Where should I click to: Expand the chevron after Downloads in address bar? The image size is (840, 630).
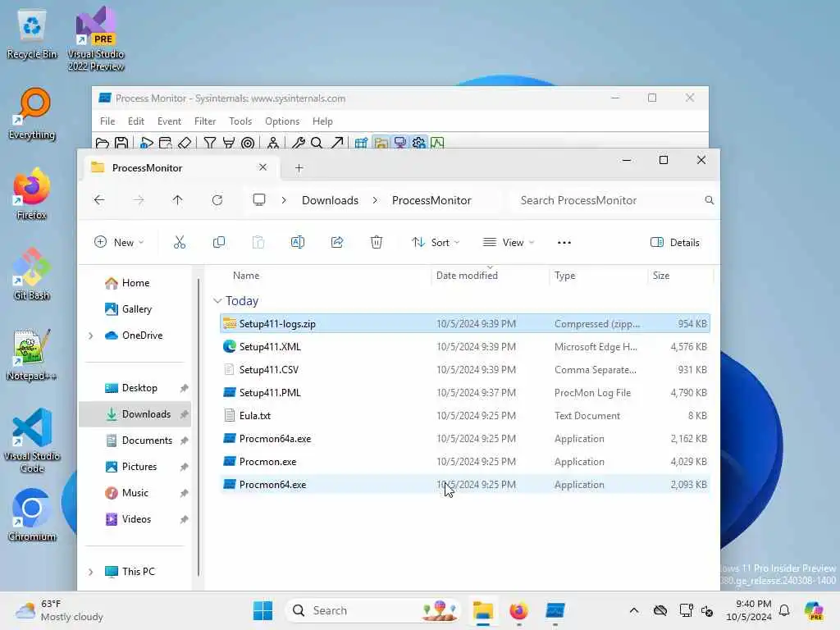[375, 200]
